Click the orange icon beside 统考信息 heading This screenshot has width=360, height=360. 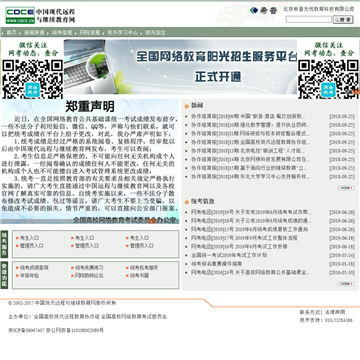pos(187,202)
